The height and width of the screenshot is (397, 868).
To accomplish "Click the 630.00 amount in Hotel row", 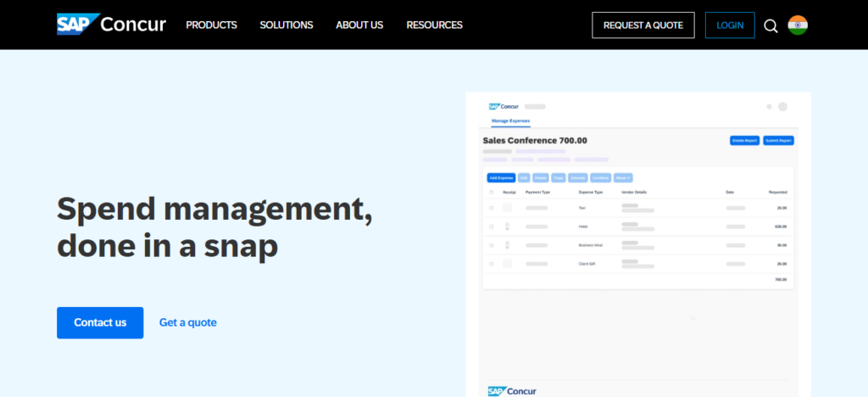I will pos(781,226).
